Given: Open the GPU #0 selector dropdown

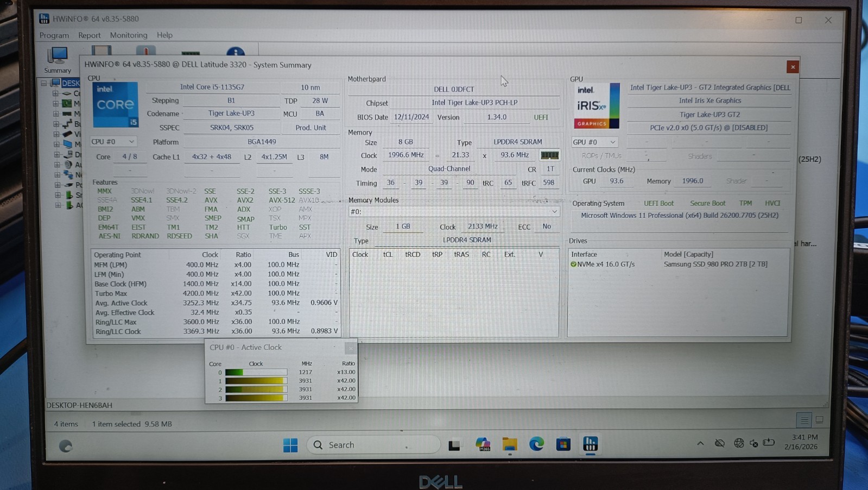Looking at the screenshot, I should 594,142.
